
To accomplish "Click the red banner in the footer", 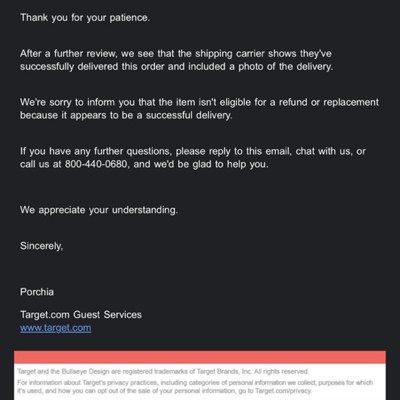I will pyautogui.click(x=200, y=357).
